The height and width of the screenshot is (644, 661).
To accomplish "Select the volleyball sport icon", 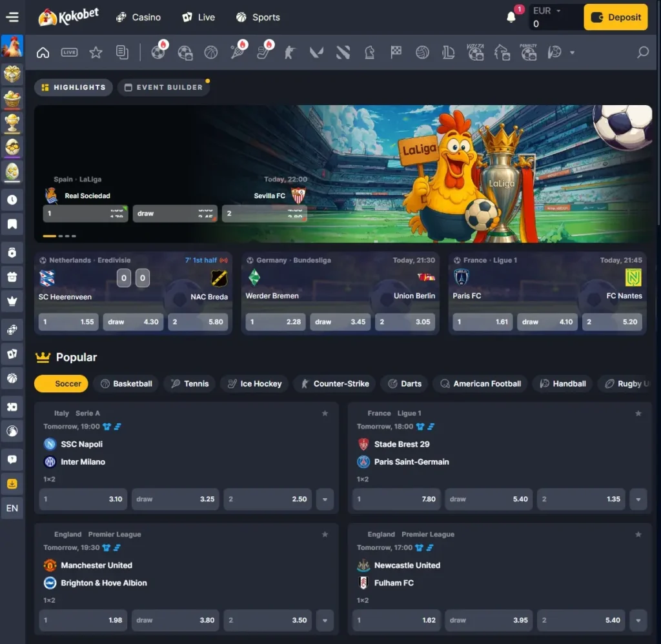I will click(x=422, y=52).
